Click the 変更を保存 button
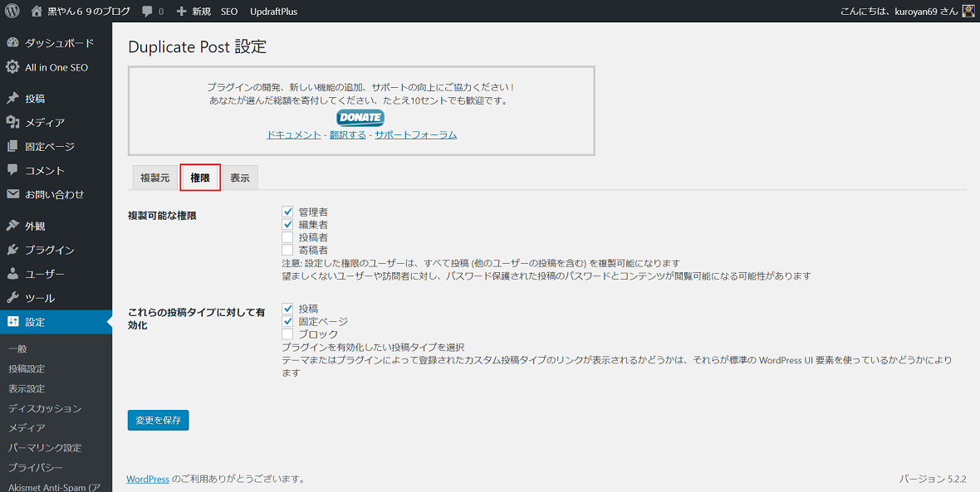This screenshot has height=492, width=980. click(158, 420)
